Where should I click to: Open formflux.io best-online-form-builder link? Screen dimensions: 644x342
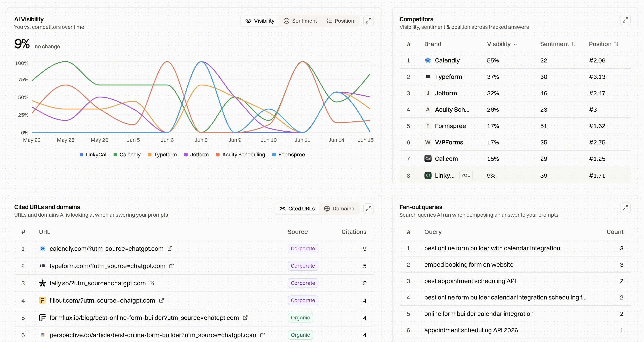click(144, 318)
